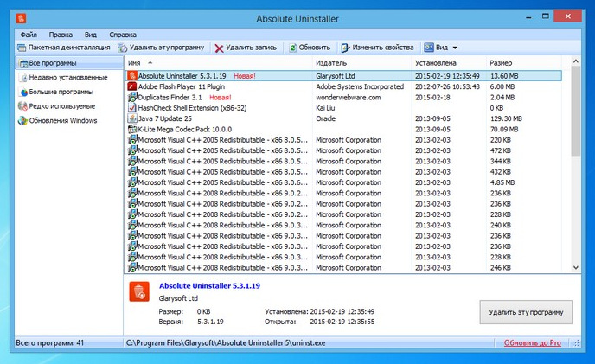The width and height of the screenshot is (595, 364).
Task: Click publisher wonderwebware.com cell
Action: (x=348, y=97)
